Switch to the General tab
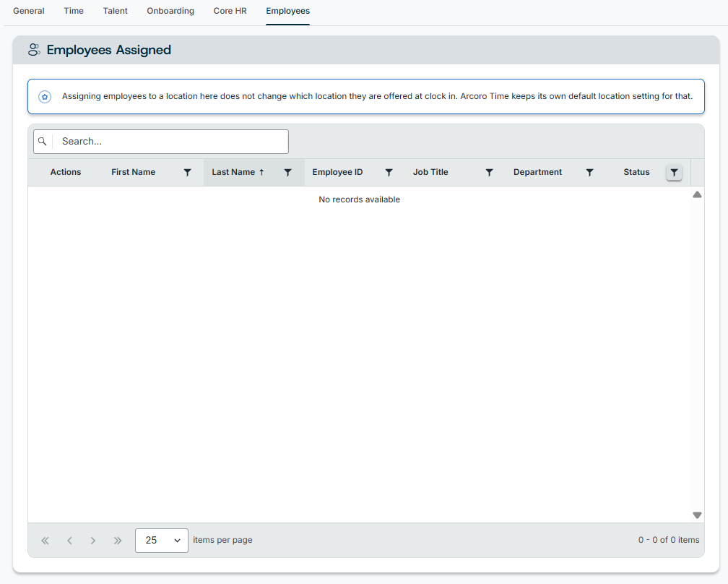 click(x=29, y=11)
